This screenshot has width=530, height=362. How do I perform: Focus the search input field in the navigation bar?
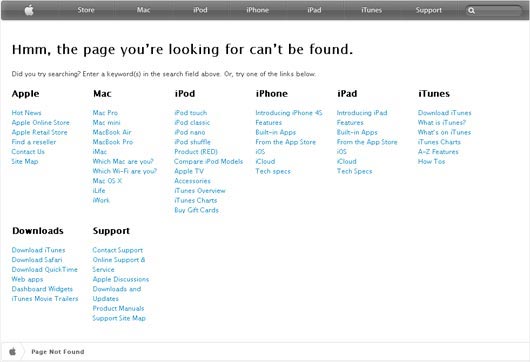click(x=494, y=10)
